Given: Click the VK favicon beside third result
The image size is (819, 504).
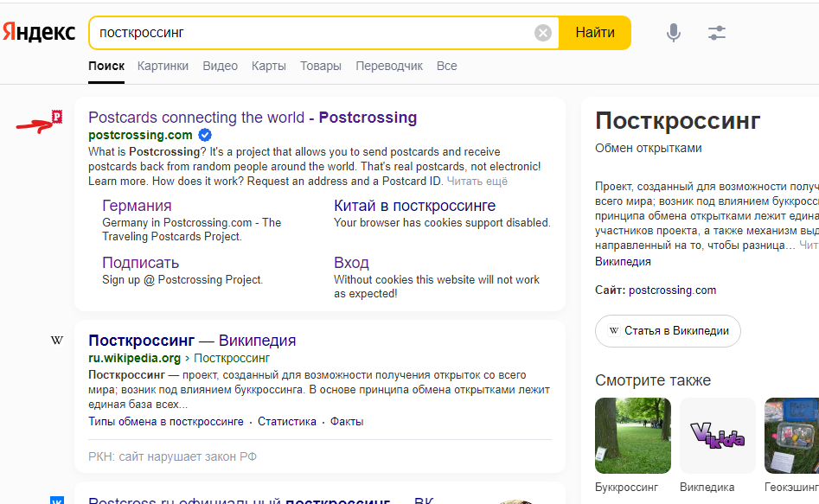Looking at the screenshot, I should pyautogui.click(x=57, y=501).
